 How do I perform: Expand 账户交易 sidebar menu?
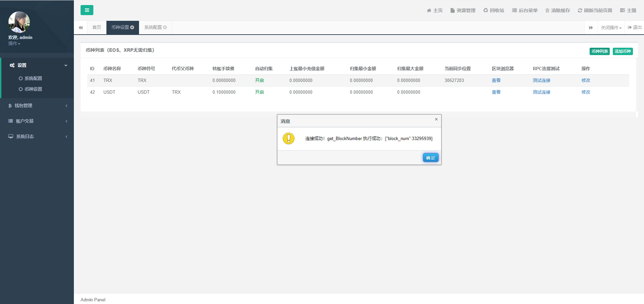tap(37, 121)
